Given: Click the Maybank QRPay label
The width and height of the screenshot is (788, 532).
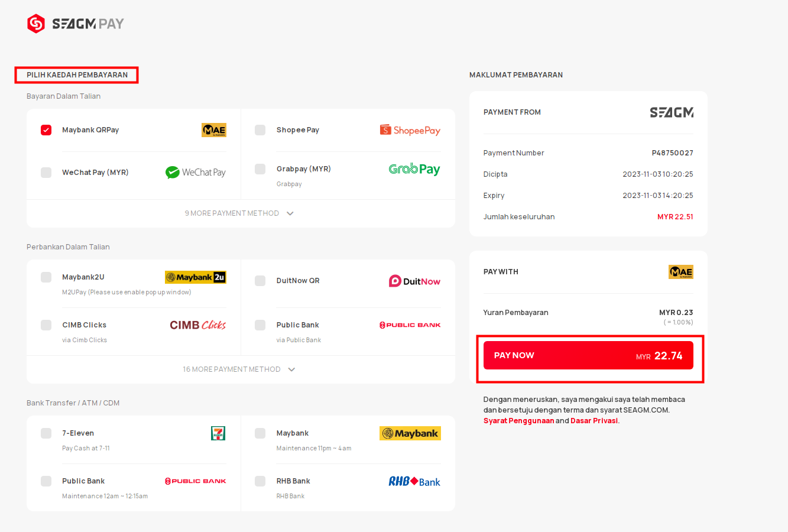Looking at the screenshot, I should point(90,130).
